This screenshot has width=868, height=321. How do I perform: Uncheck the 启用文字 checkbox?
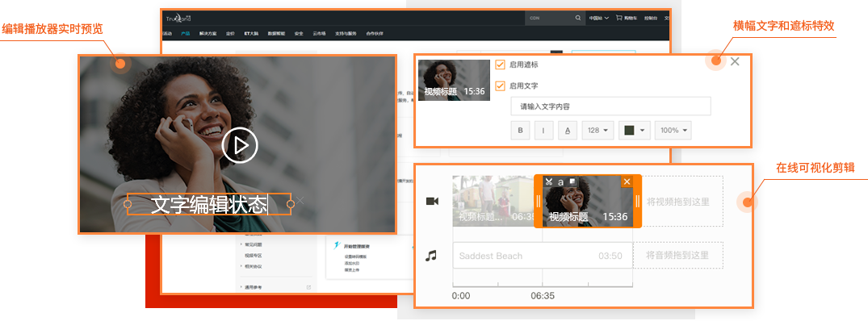point(501,85)
